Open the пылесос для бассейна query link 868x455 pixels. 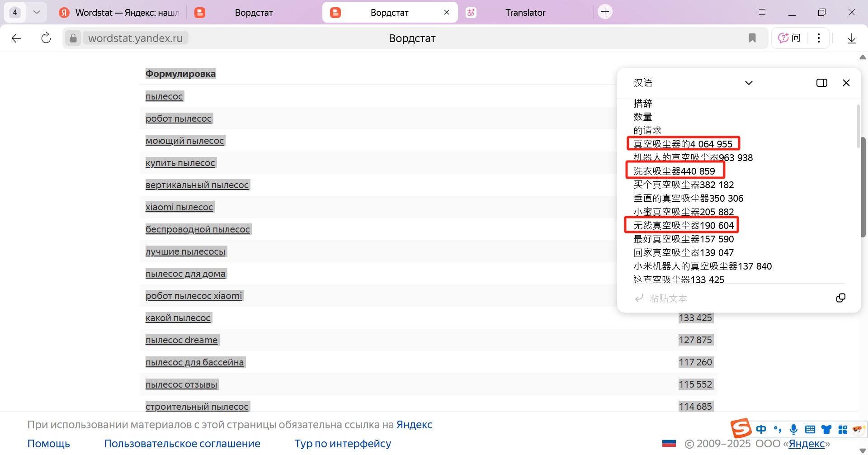pos(195,362)
